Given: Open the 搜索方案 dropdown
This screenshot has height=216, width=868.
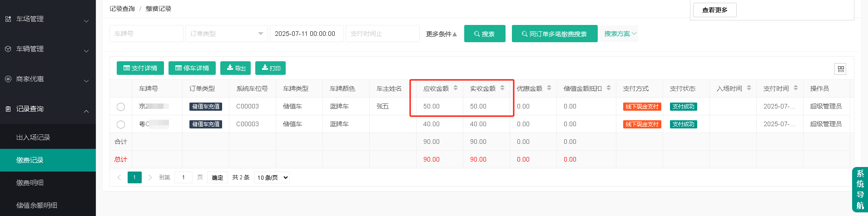Looking at the screenshot, I should (x=620, y=34).
